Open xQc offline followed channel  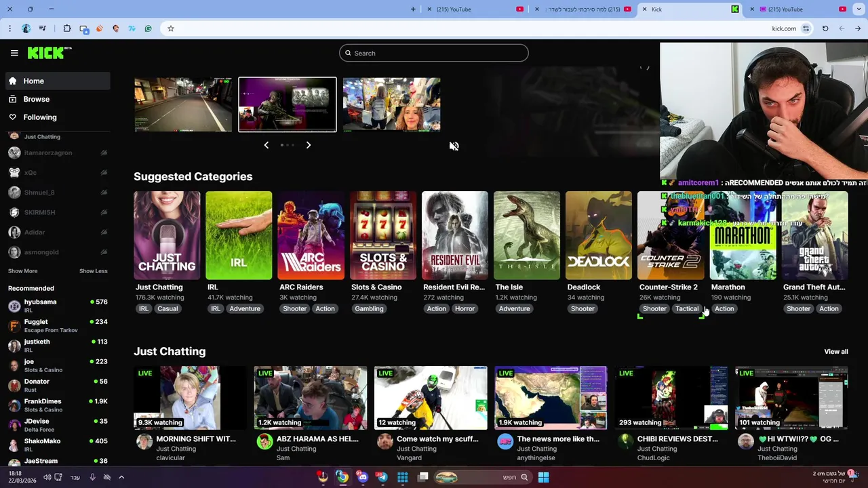click(x=58, y=173)
